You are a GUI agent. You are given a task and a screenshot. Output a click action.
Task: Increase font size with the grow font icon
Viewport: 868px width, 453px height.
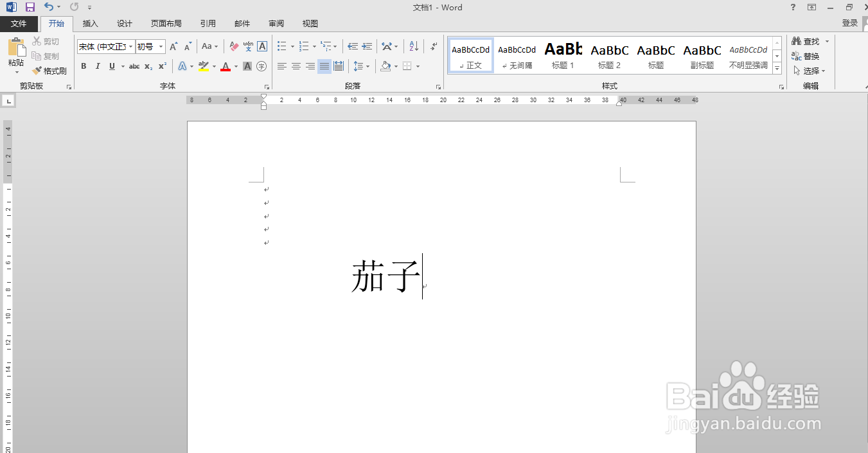click(173, 46)
